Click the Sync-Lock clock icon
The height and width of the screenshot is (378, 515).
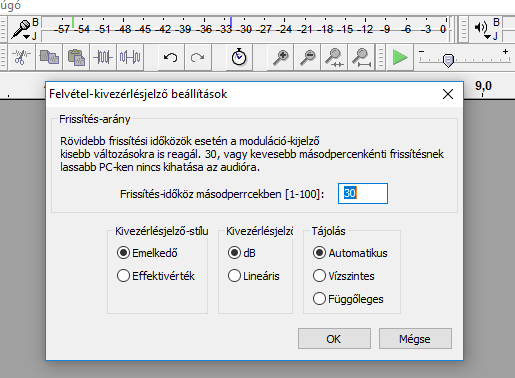239,57
